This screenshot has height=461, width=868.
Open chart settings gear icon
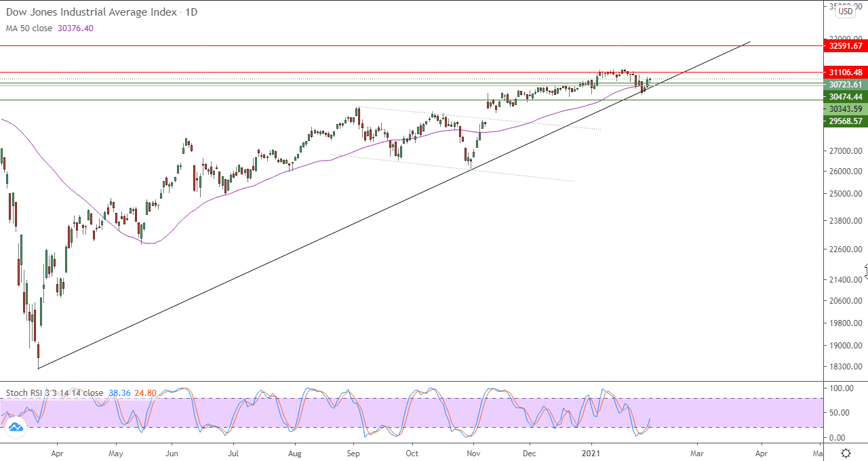[846, 453]
